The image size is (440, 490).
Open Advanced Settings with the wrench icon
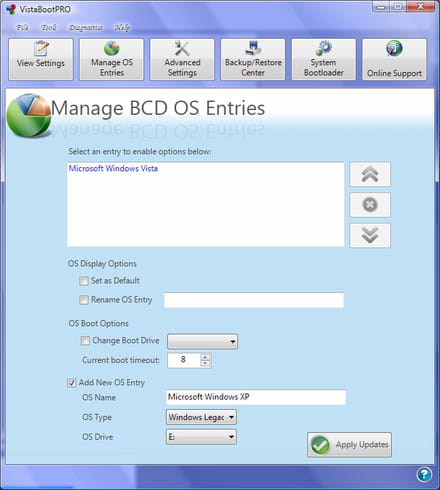pyautogui.click(x=182, y=59)
